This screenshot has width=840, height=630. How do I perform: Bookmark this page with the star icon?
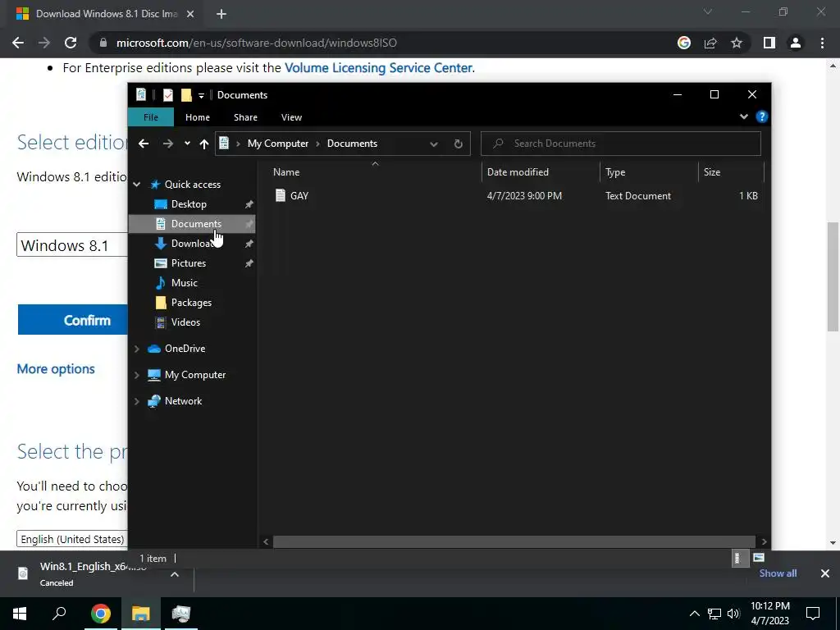pyautogui.click(x=737, y=43)
